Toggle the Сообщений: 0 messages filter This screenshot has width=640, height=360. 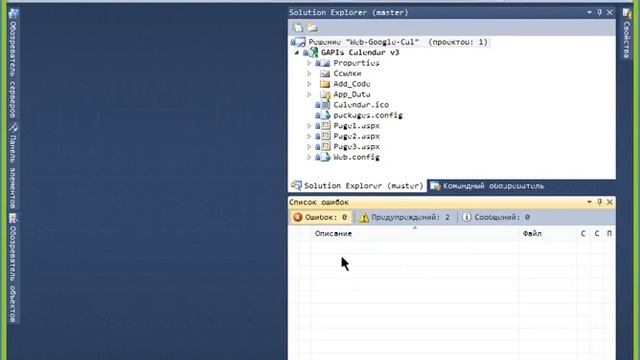[496, 217]
